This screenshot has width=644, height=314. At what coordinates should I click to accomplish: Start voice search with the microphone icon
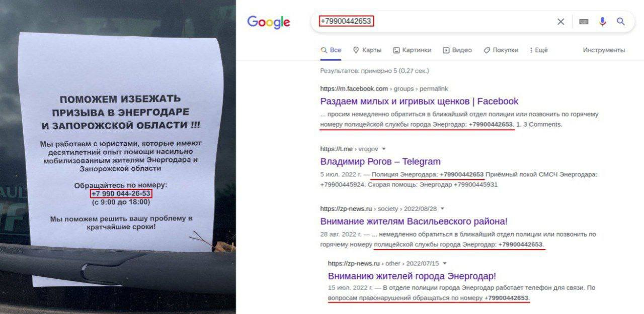(602, 22)
